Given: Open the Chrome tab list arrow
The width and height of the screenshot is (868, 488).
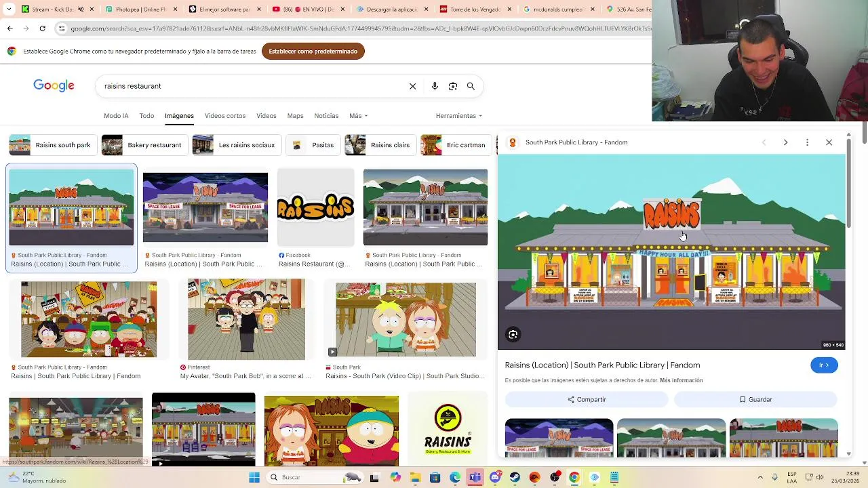Looking at the screenshot, I should tap(9, 9).
